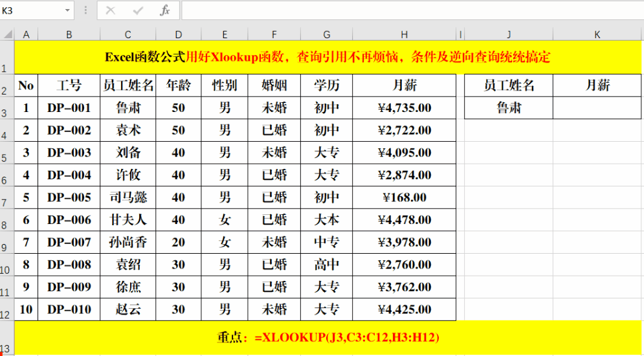This screenshot has height=356, width=644.
Task: Select column K header
Action: point(597,35)
